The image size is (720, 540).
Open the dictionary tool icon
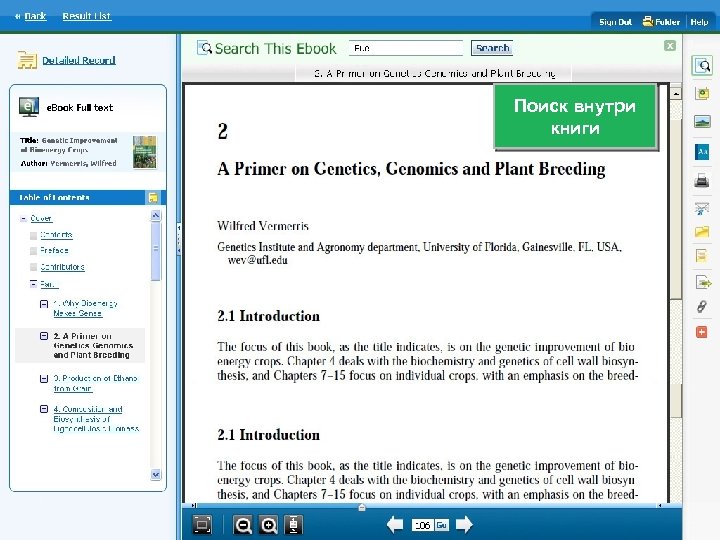[x=702, y=152]
